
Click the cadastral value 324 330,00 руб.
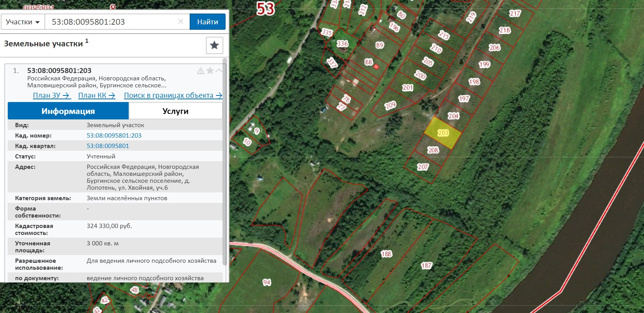pyautogui.click(x=109, y=226)
